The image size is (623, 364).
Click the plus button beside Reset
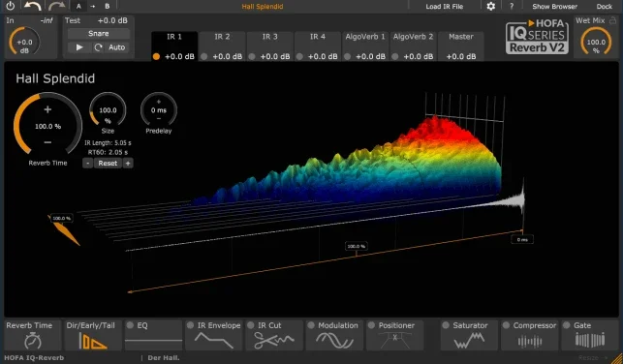[x=128, y=164]
